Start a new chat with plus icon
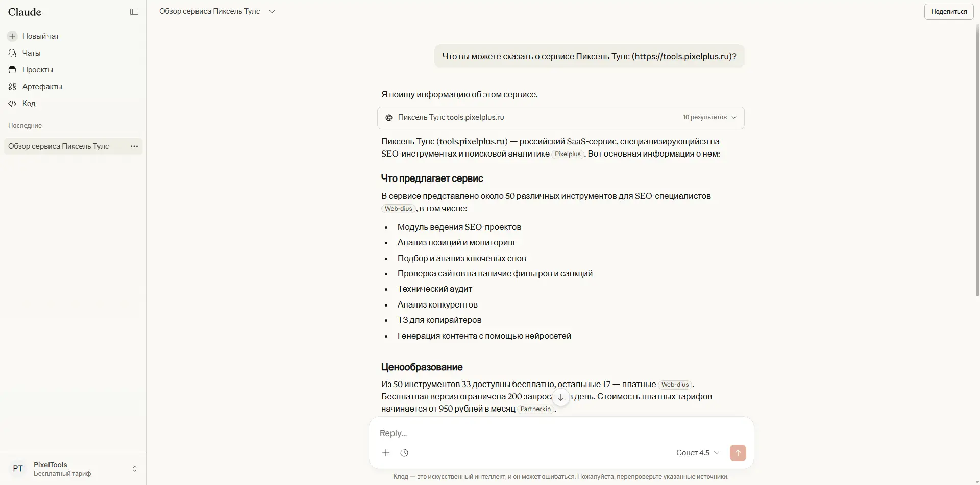The width and height of the screenshot is (980, 485). tap(12, 36)
